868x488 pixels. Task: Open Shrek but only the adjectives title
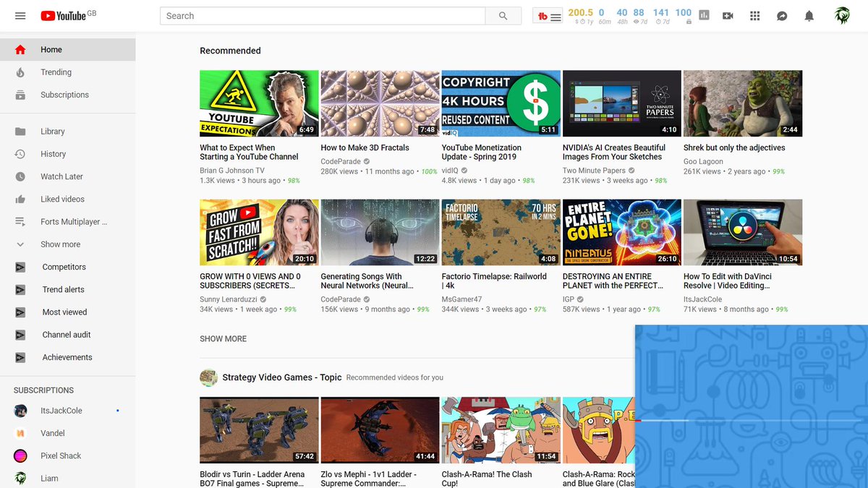pyautogui.click(x=734, y=147)
